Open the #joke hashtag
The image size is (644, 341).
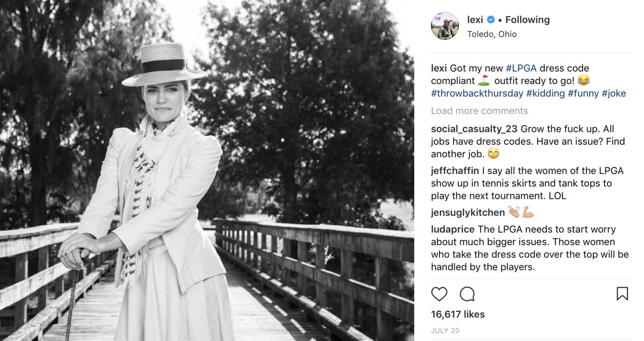pos(614,93)
